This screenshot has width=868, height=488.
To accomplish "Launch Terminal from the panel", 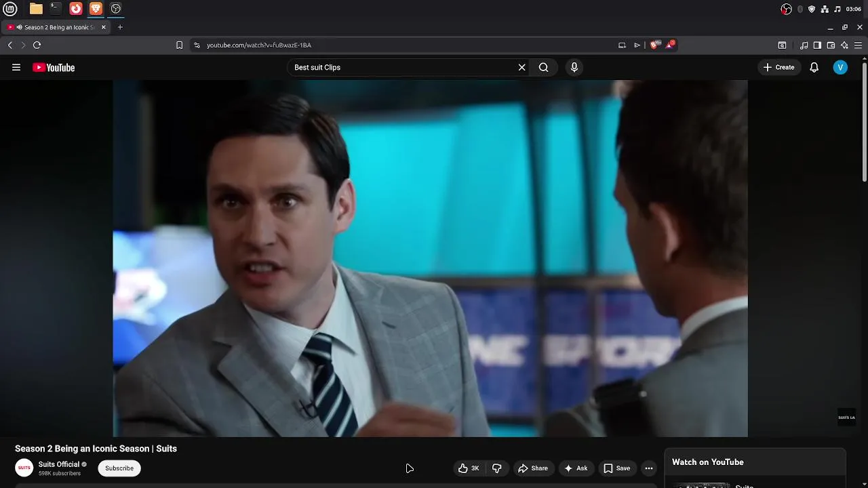I will coord(56,9).
